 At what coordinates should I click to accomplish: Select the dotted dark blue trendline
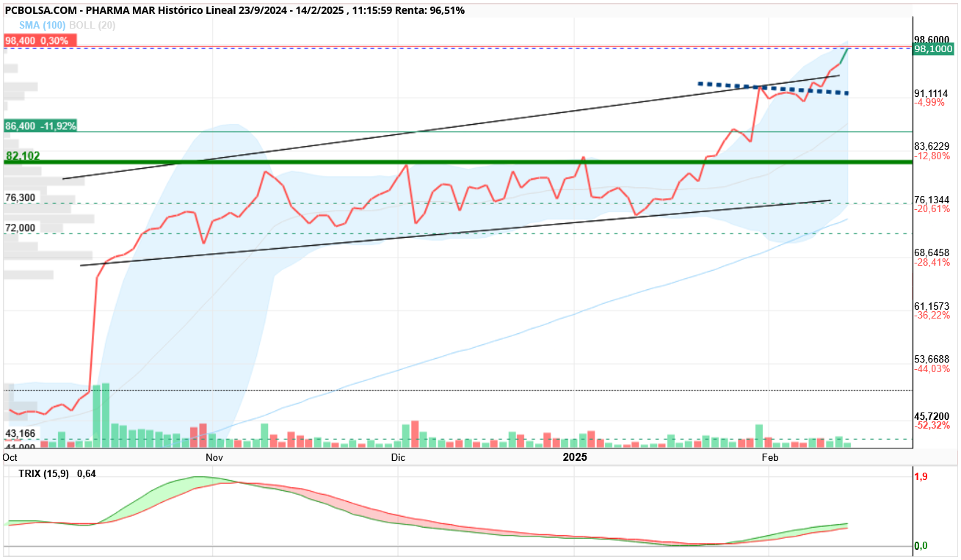tap(772, 88)
